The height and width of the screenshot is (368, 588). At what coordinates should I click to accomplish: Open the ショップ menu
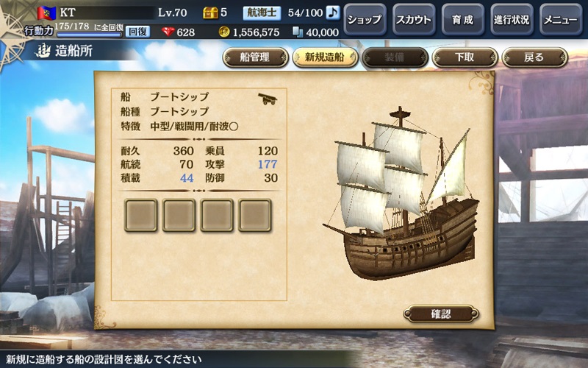365,19
